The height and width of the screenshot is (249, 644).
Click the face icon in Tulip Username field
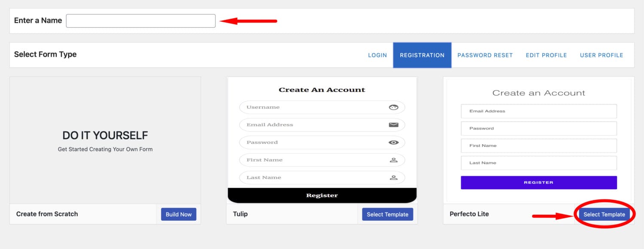tap(393, 107)
